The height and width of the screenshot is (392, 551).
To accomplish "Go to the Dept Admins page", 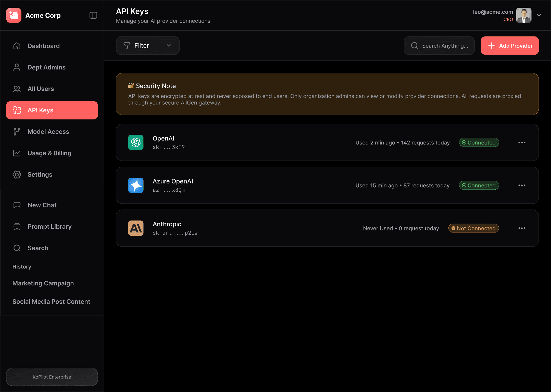I will [46, 67].
